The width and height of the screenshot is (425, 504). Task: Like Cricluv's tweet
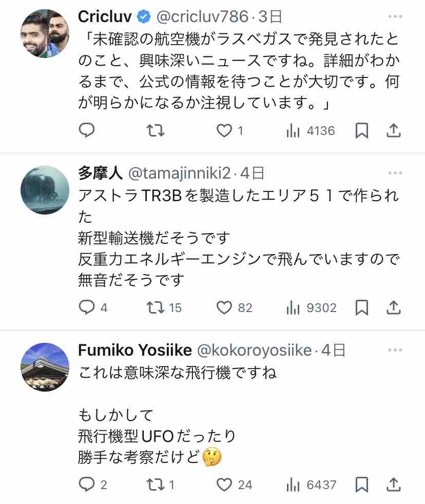[x=224, y=131]
